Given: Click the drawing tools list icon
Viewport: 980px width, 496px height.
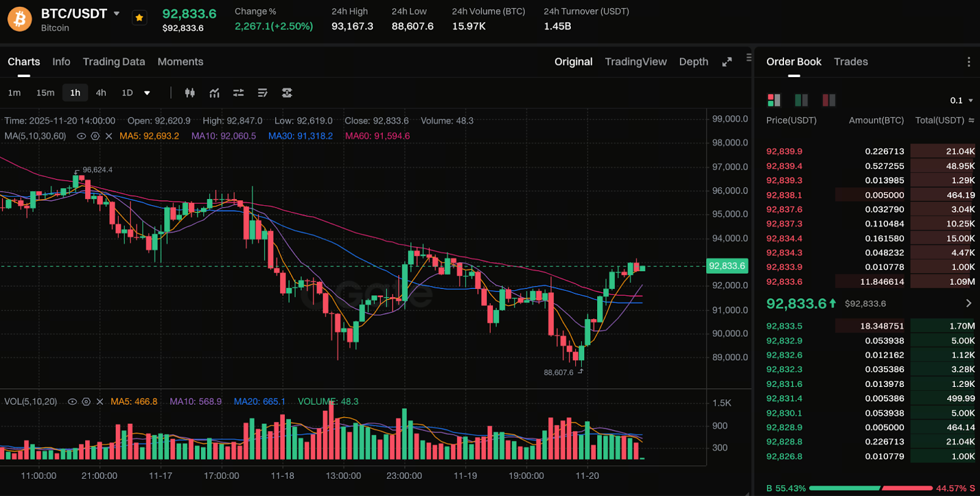Looking at the screenshot, I should tap(263, 93).
